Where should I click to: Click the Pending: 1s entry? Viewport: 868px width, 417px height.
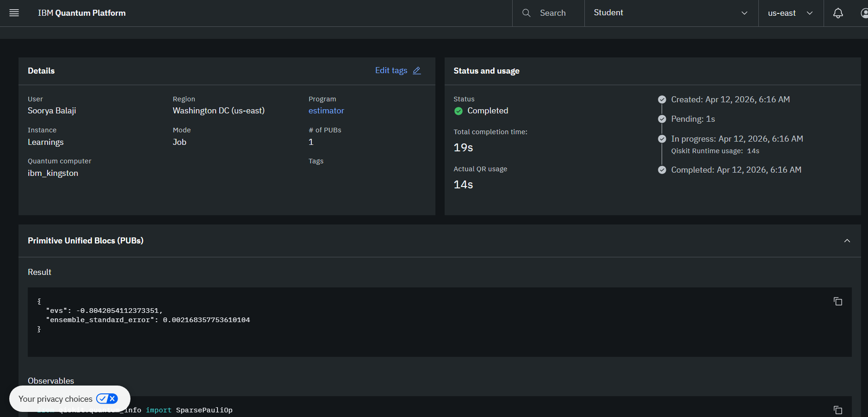point(693,119)
